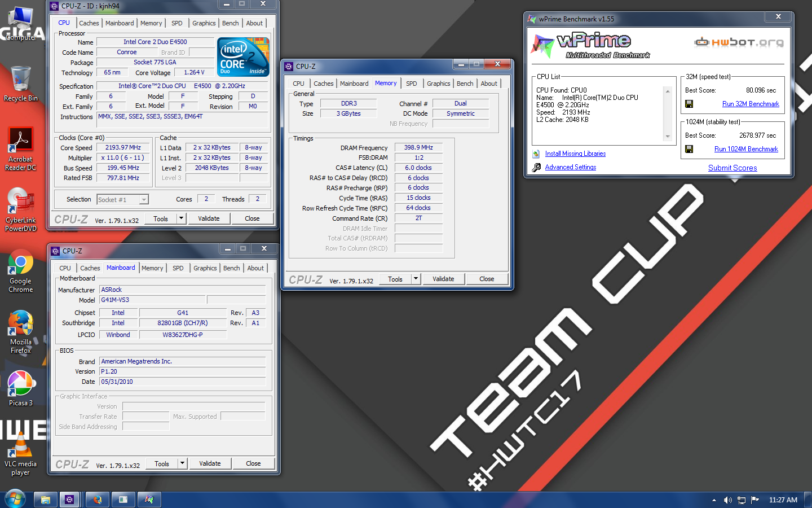
Task: Open Memory tab in Mainboard CPU-Z window
Action: pyautogui.click(x=152, y=268)
